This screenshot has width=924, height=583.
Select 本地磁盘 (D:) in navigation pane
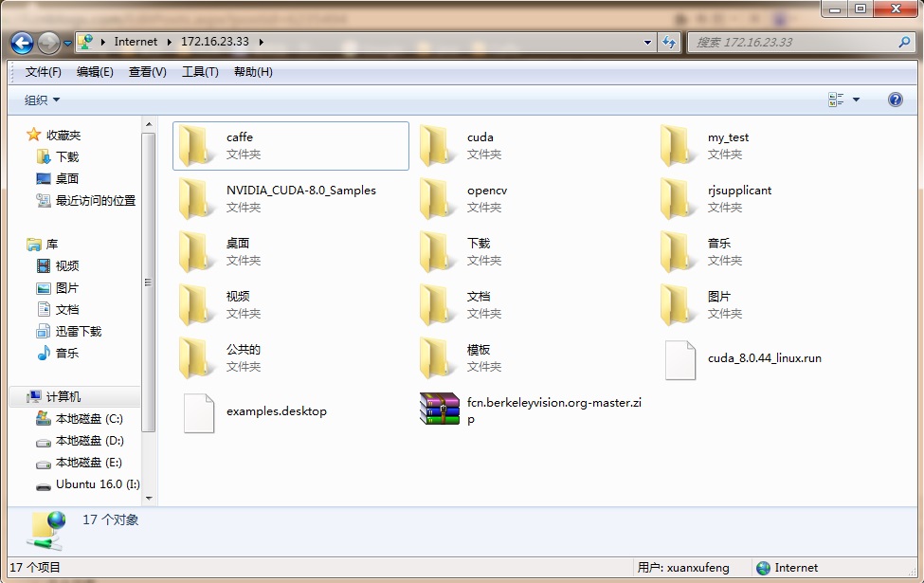pyautogui.click(x=89, y=441)
